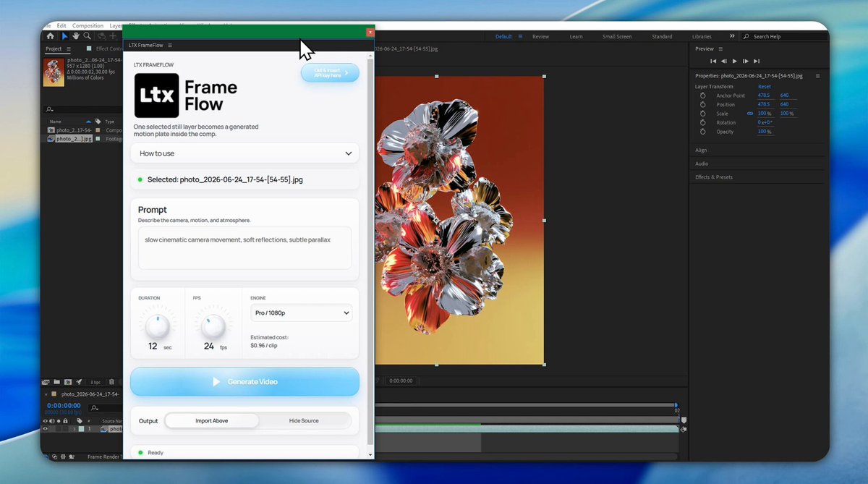
Task: Switch to the Small Screen workspace tab
Action: tap(616, 36)
